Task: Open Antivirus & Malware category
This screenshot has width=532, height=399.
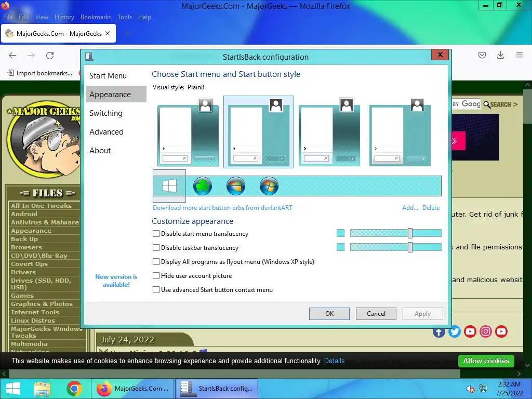Action: [45, 222]
